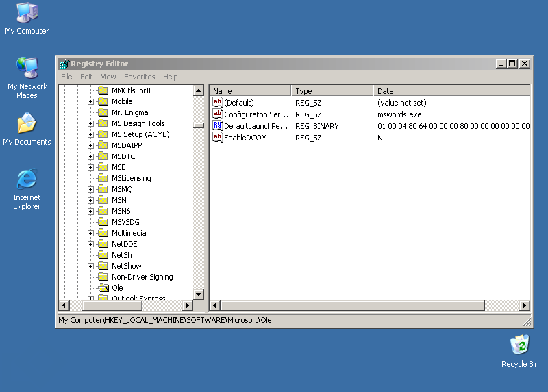Expand the MSN6 key
This screenshot has width=548, height=392.
click(x=91, y=212)
